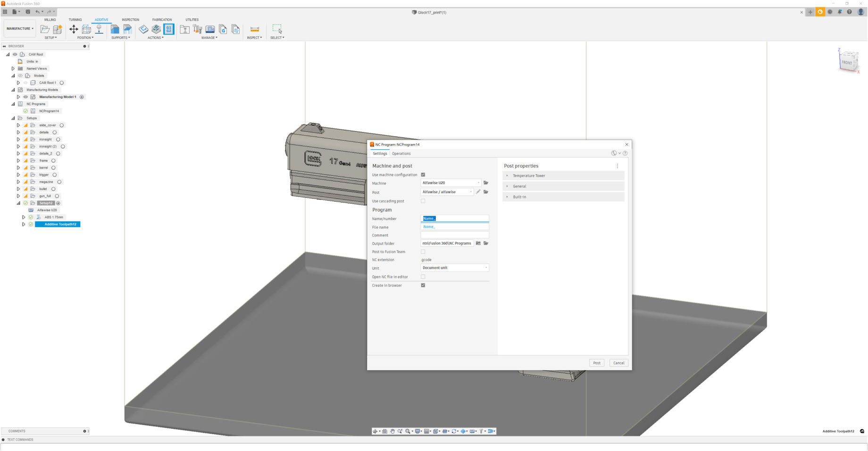
Task: Switch to the TURNING ribbon tab
Action: click(75, 20)
